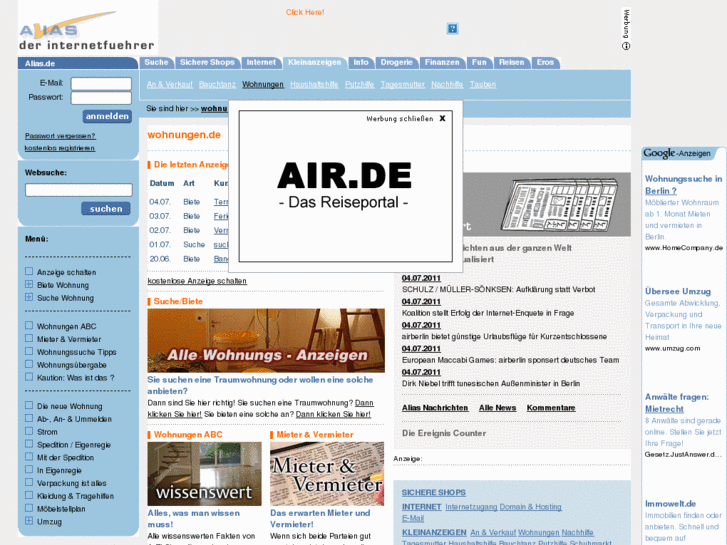Open the An & Verkauf submenu link

coord(170,84)
